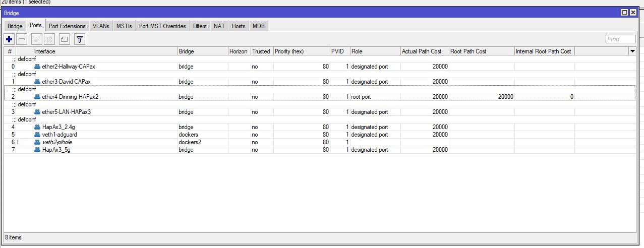Enable selected port with checkmark icon
The image size is (644, 248).
point(36,39)
